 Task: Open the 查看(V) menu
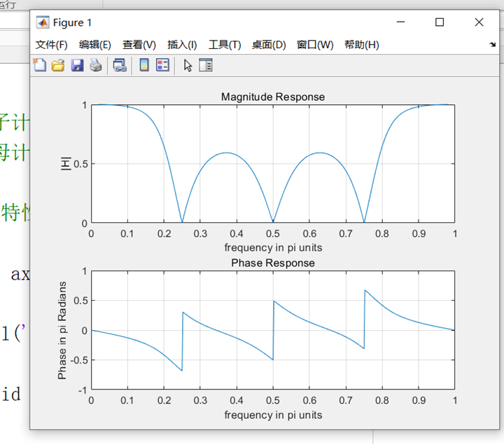click(x=139, y=45)
